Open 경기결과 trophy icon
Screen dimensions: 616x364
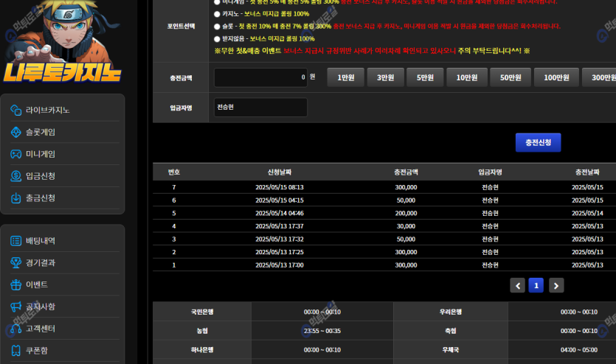click(x=16, y=263)
